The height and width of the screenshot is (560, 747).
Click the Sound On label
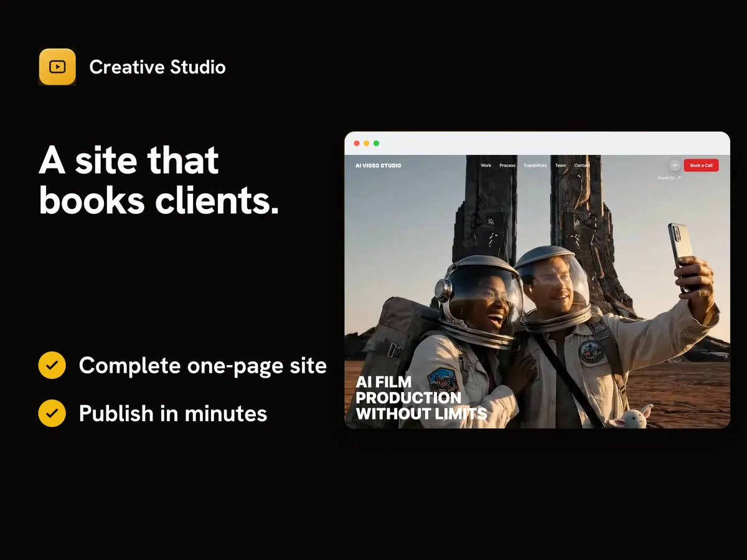pos(667,178)
